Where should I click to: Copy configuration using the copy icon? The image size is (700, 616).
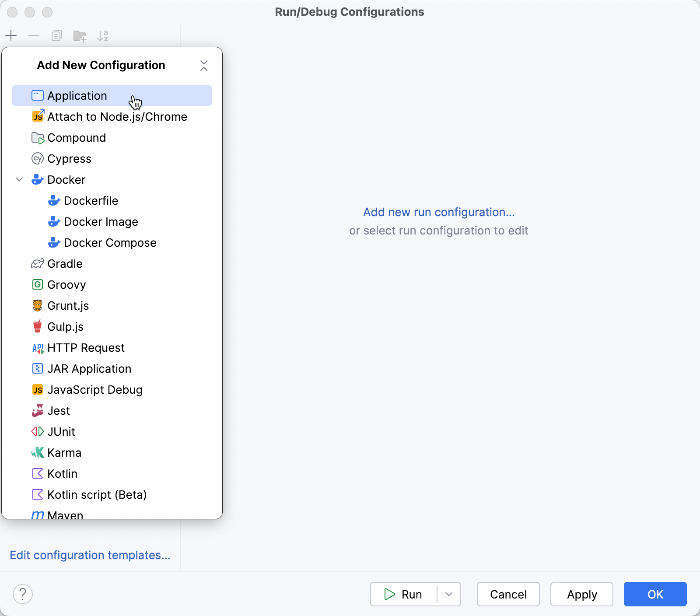pyautogui.click(x=56, y=36)
